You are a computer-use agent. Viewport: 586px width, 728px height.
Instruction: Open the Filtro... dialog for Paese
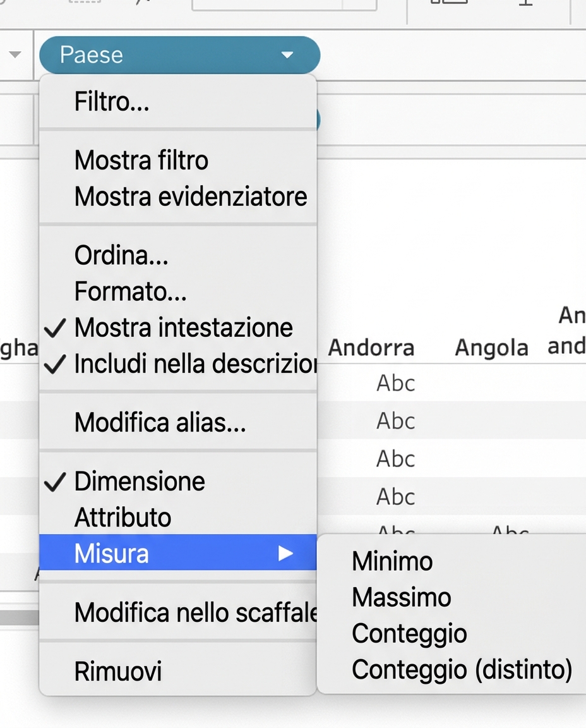point(112,101)
